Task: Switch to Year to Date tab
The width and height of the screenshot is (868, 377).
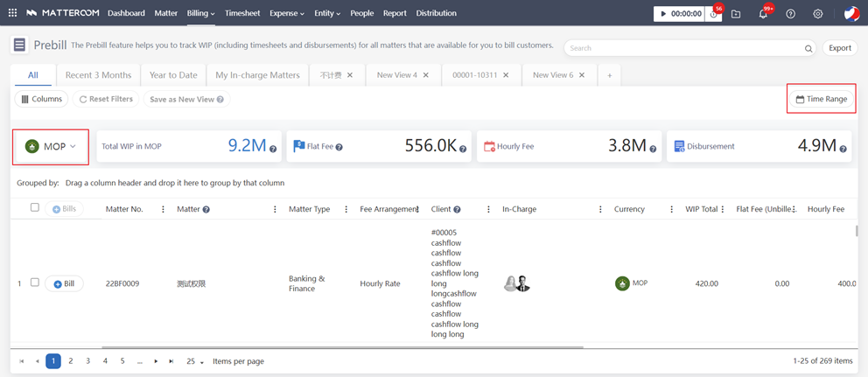Action: click(x=173, y=75)
